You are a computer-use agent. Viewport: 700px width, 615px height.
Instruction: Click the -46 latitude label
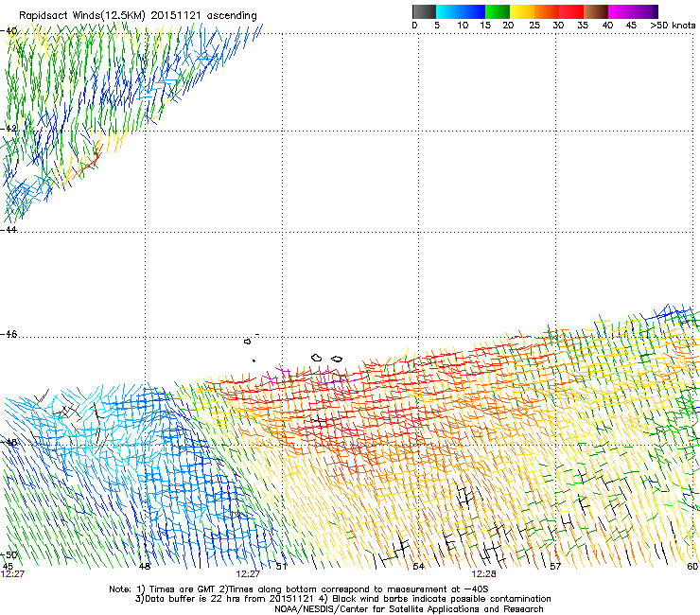9,334
